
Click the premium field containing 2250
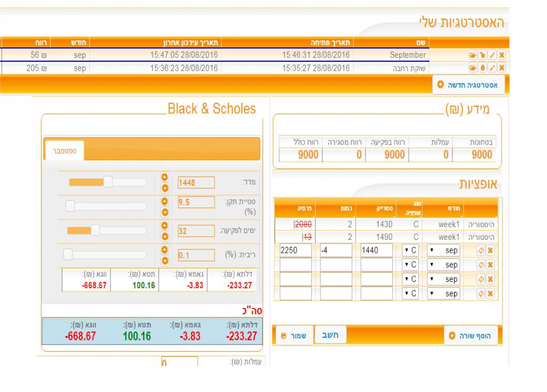point(295,250)
